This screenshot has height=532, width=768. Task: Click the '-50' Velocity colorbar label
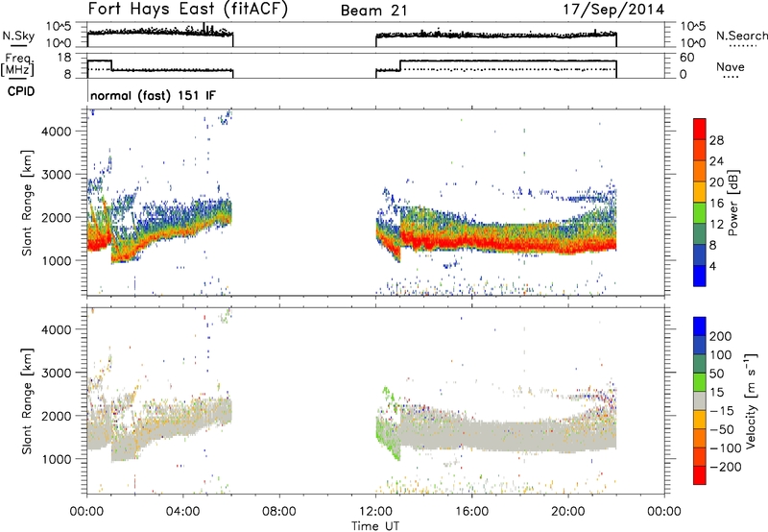click(x=722, y=429)
